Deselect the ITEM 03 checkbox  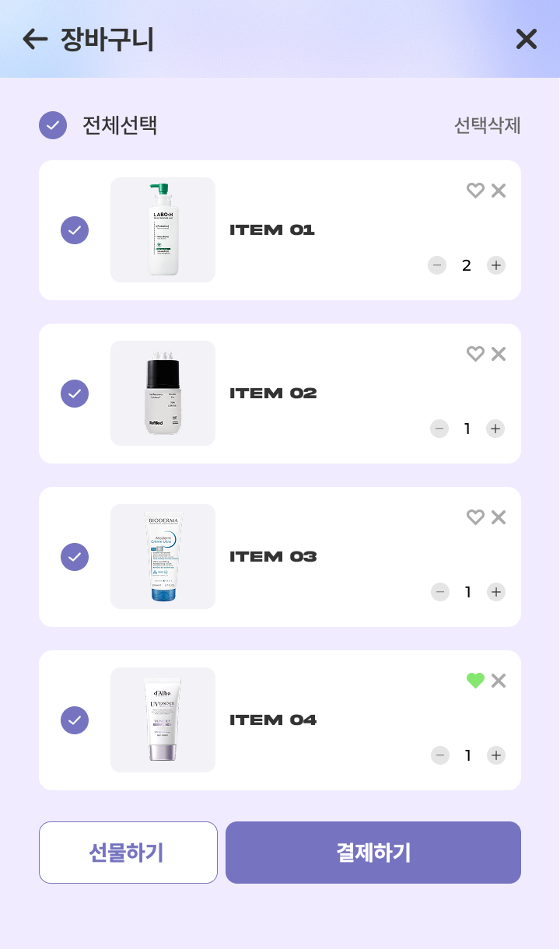pyautogui.click(x=75, y=557)
